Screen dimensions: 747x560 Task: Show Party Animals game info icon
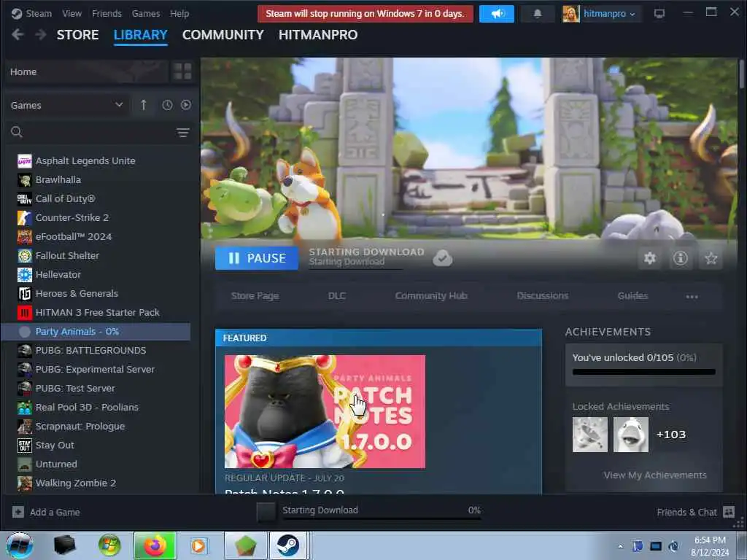pyautogui.click(x=681, y=258)
